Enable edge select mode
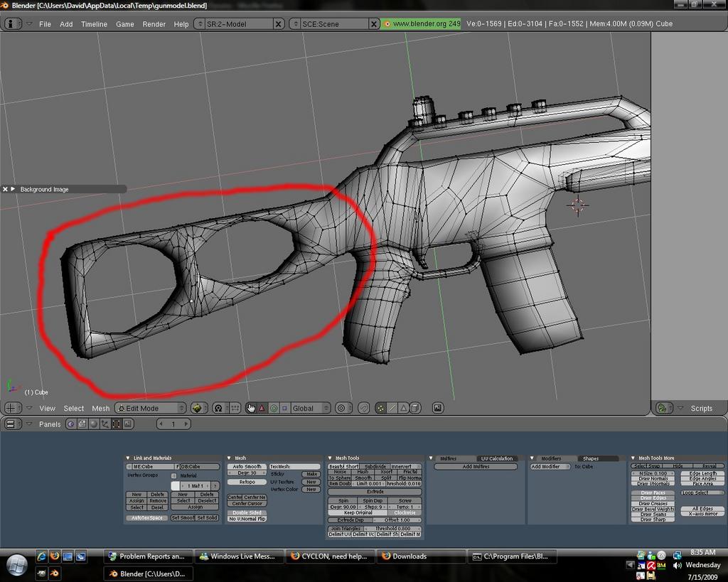Viewport: 728px width, 582px height. 392,408
